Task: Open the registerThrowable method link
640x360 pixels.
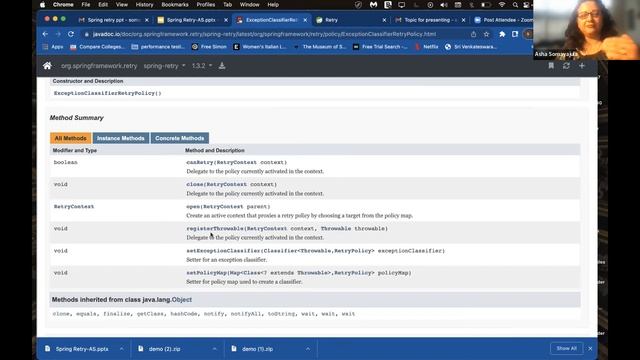Action: point(215,229)
